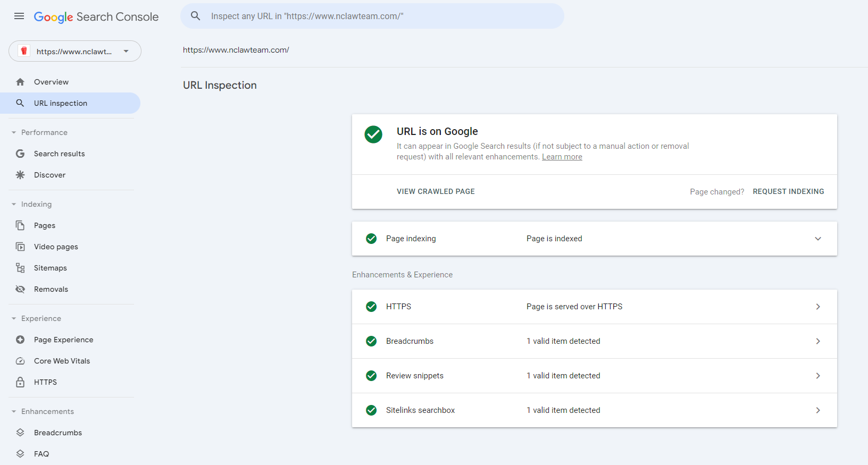Expand the Page indexing details chevron
Screen dimensions: 868x465
(818, 239)
